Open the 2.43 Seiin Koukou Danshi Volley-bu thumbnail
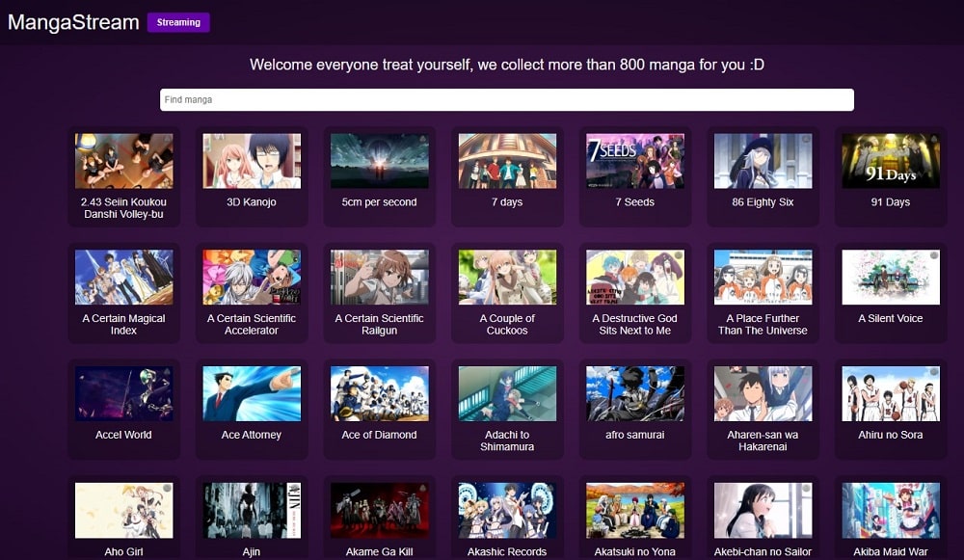964x560 pixels. tap(123, 161)
